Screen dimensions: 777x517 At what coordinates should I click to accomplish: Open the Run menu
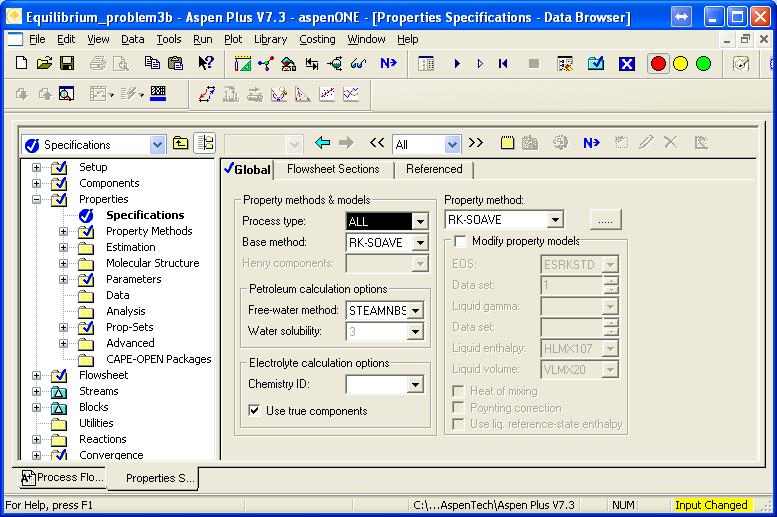point(203,39)
